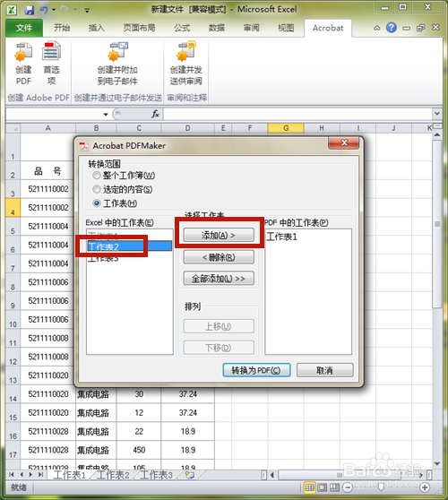Click the Add All (L) >> button
Screen dimensions: 448x500
tap(219, 279)
